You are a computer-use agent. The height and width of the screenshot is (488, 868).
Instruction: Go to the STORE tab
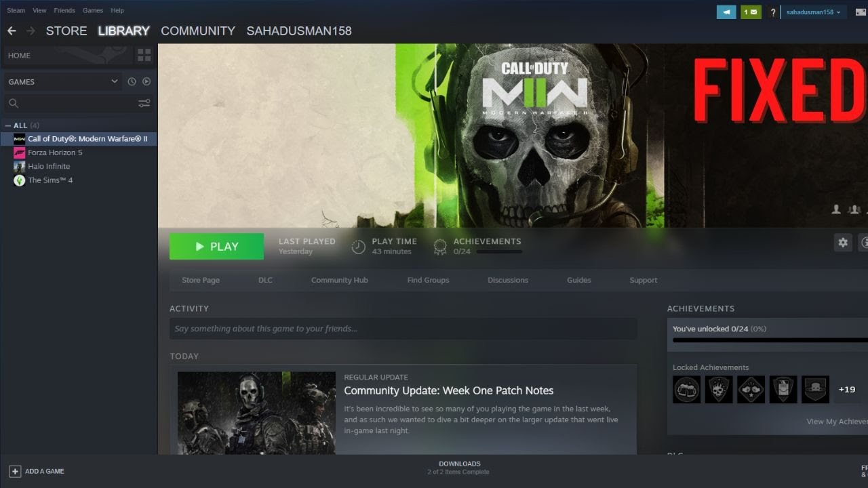(66, 30)
